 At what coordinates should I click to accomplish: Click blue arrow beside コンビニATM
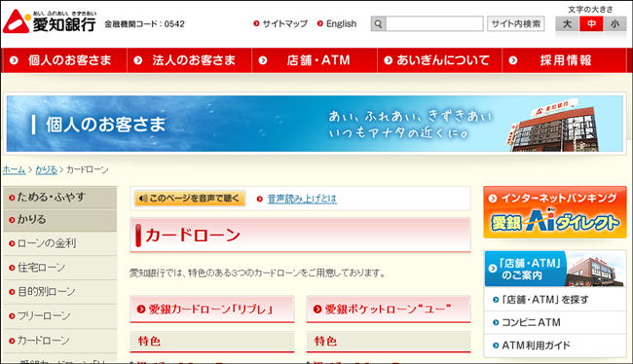pos(496,322)
